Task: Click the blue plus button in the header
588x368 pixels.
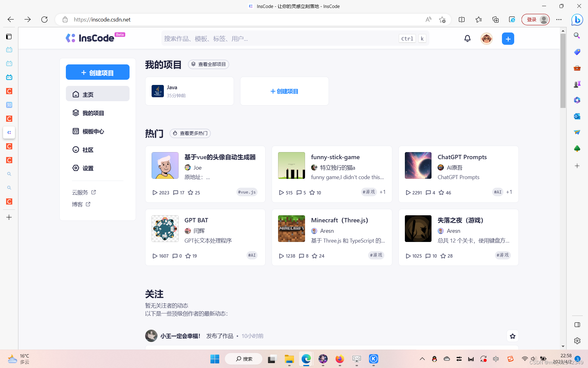Action: click(508, 39)
